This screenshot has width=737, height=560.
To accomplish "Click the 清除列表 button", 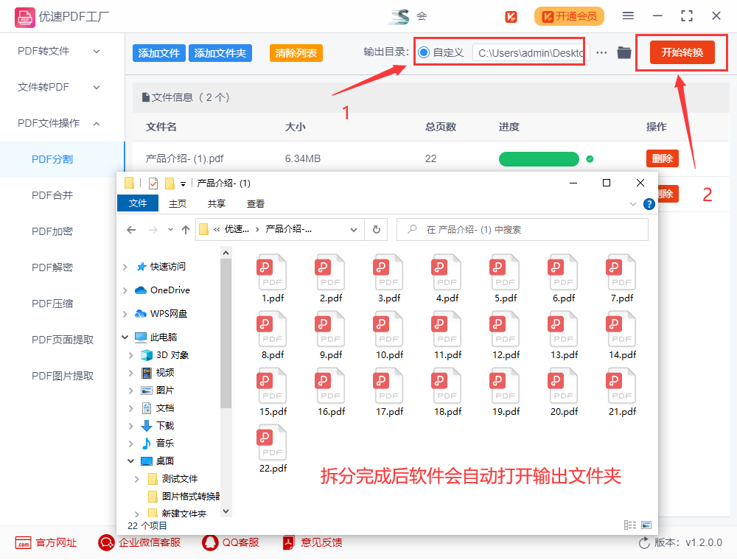I will pos(296,52).
